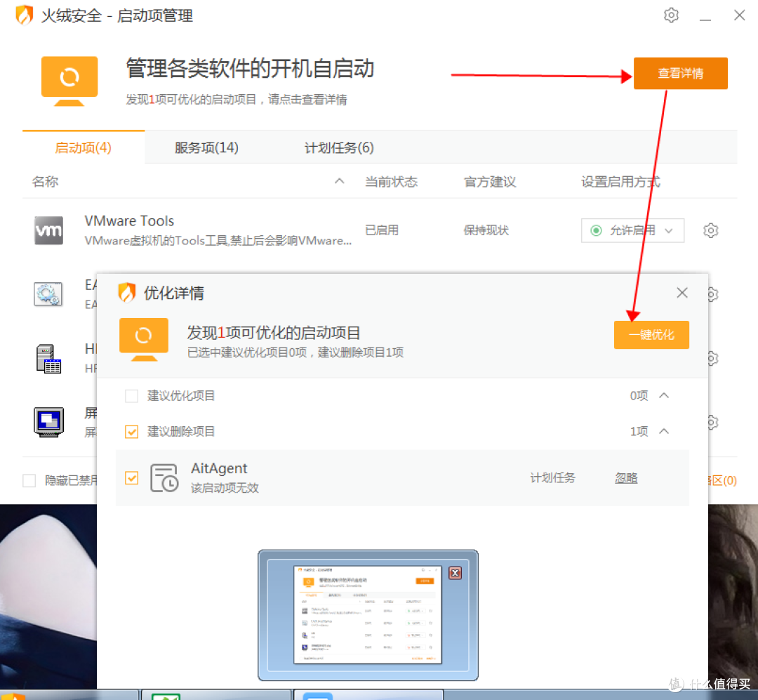The image size is (758, 700).
Task: Switch to the 服务项(14) tab
Action: 206,147
